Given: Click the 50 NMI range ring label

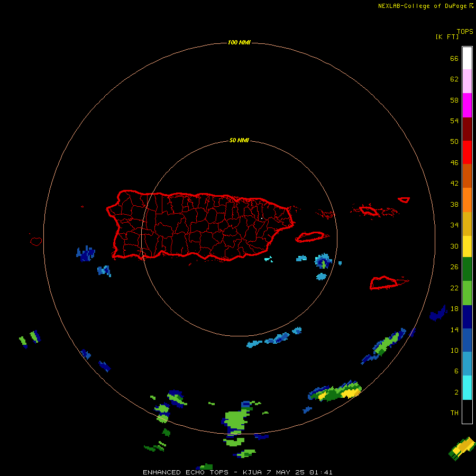Looking at the screenshot, I should (239, 140).
